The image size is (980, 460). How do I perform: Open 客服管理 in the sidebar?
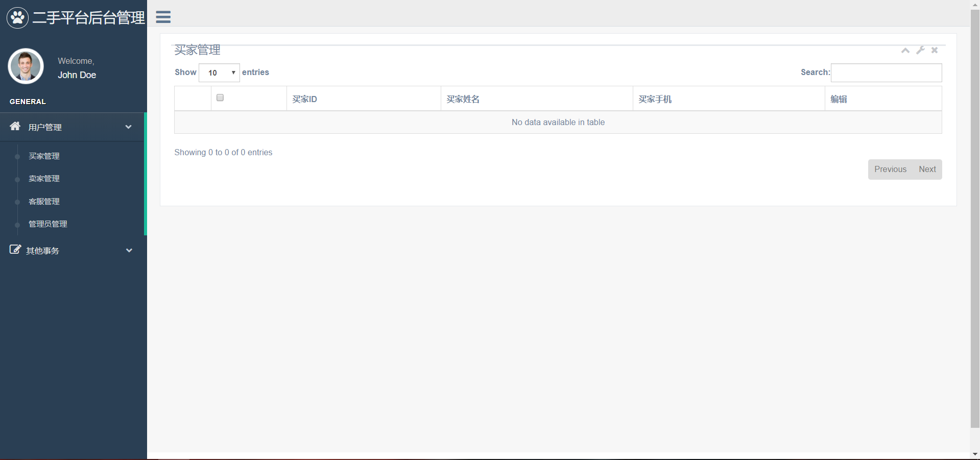pos(44,202)
